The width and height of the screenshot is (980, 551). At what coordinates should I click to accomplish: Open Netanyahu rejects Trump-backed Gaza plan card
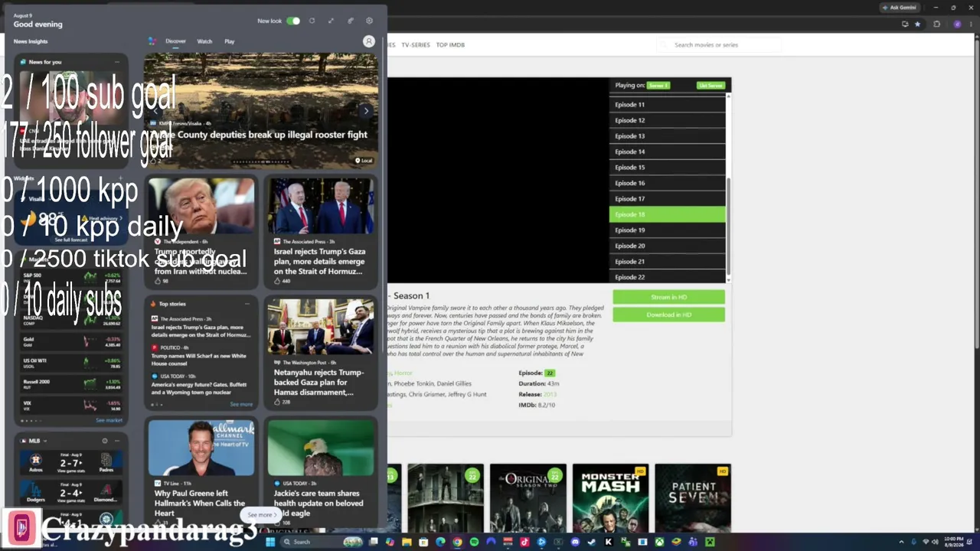click(321, 353)
